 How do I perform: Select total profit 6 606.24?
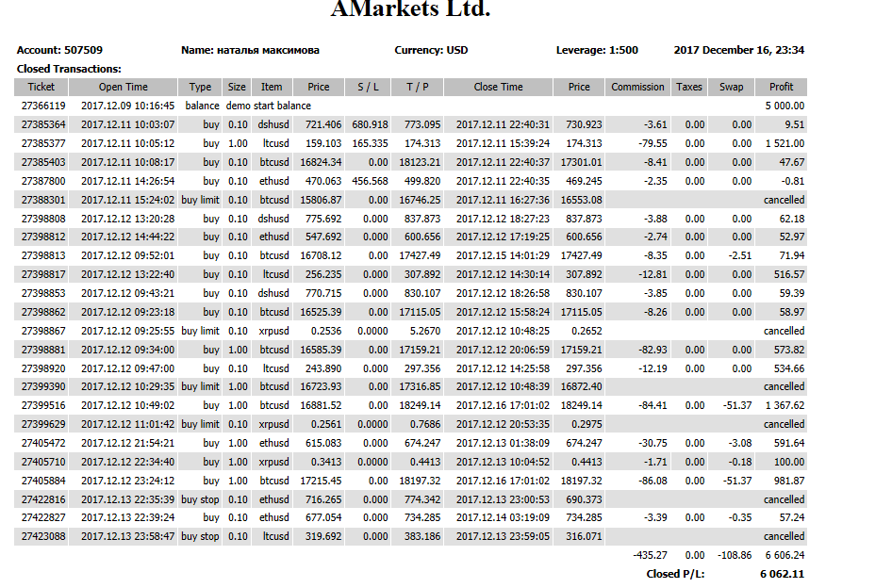click(x=785, y=555)
